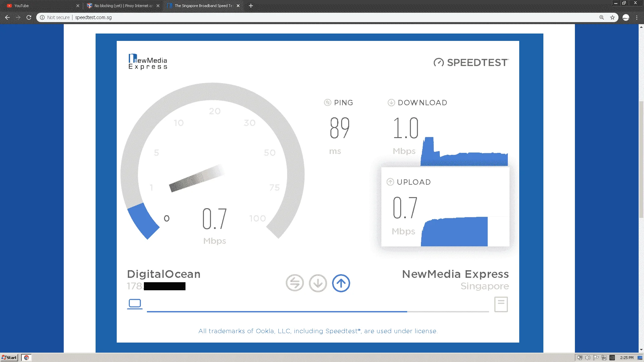Click the Chrome taskbar button
The width and height of the screenshot is (644, 362).
point(26,358)
